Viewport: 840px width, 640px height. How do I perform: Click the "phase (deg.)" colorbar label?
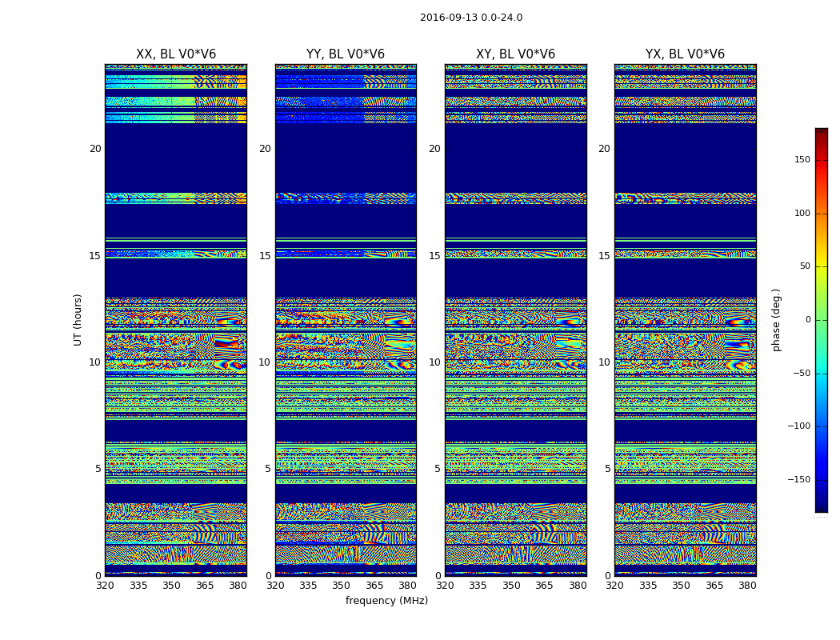point(776,320)
